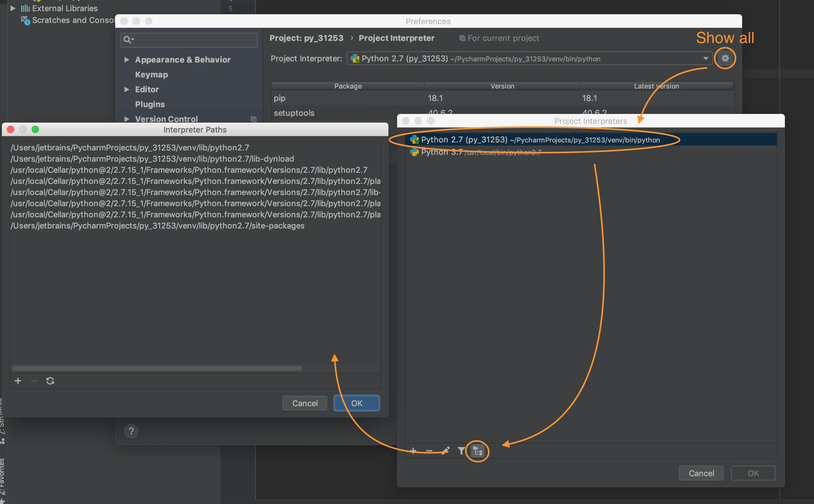Click the filter icon in Project Interpreters
Image resolution: width=814 pixels, height=504 pixels.
pos(461,451)
